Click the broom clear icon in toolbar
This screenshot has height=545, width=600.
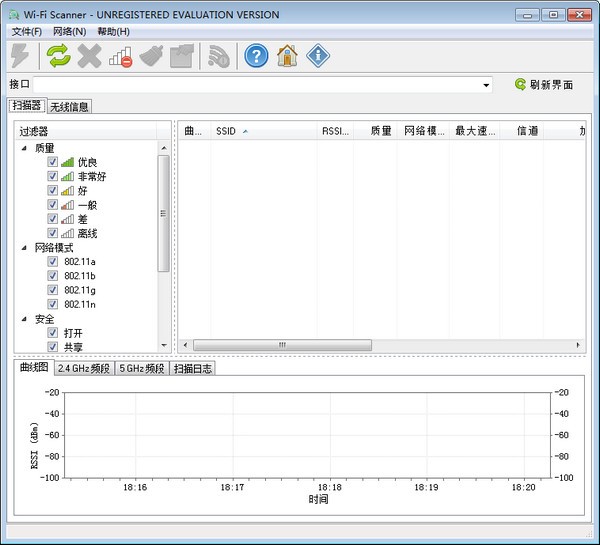(151, 56)
